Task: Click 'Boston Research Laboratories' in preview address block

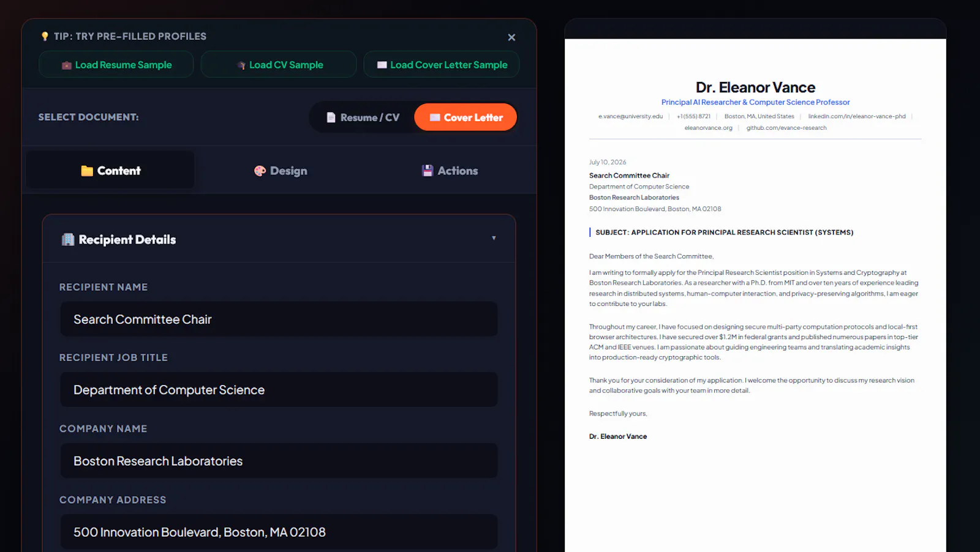Action: coord(634,198)
